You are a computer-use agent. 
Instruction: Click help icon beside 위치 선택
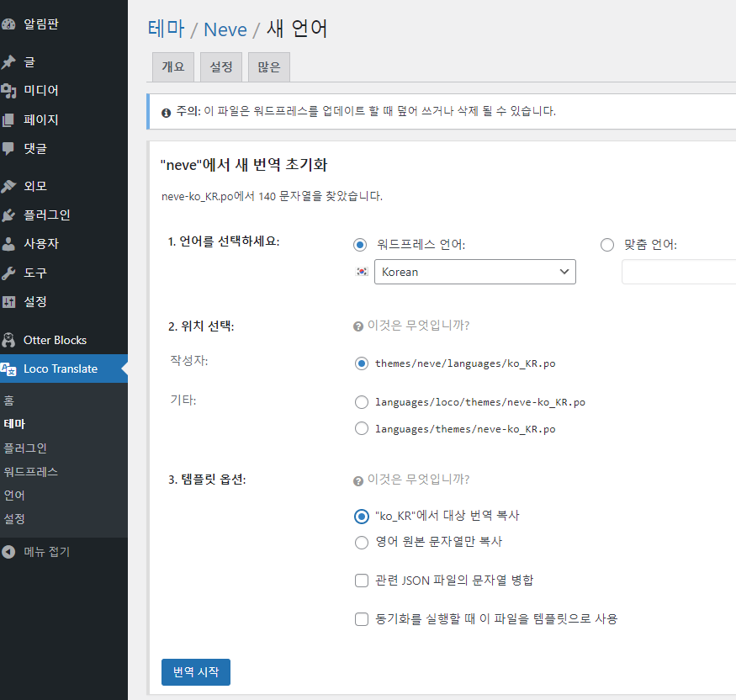(x=358, y=326)
